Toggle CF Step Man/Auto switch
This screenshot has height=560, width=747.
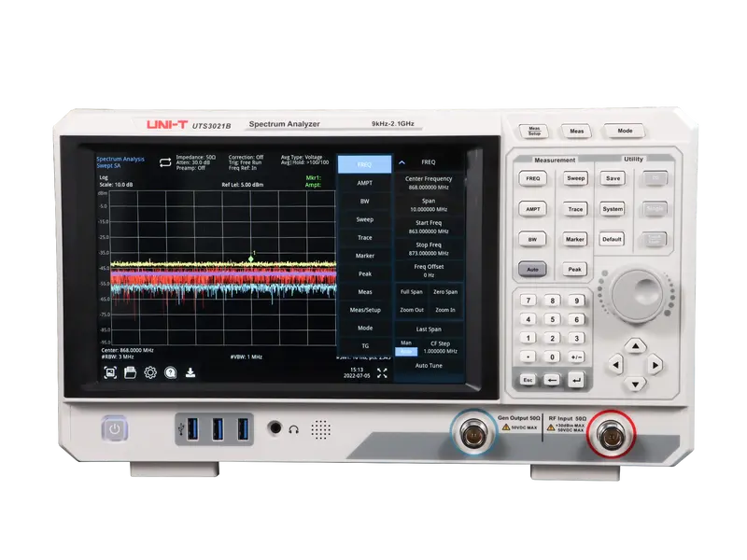(406, 347)
